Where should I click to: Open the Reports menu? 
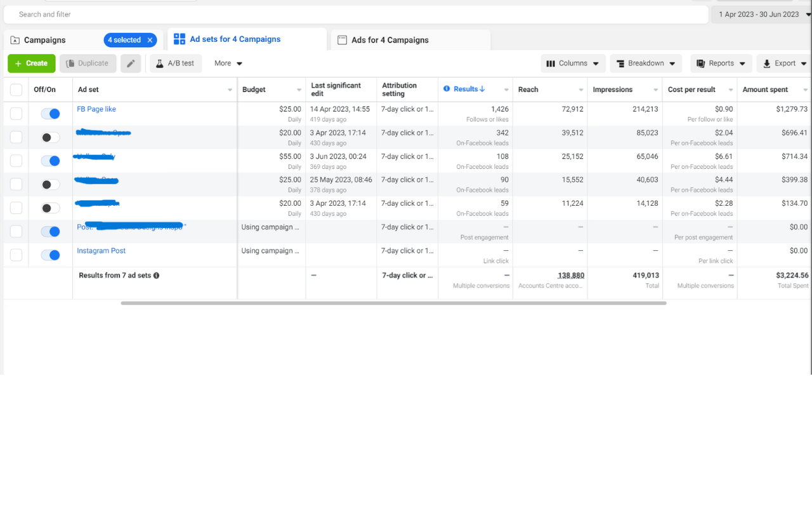pos(721,63)
